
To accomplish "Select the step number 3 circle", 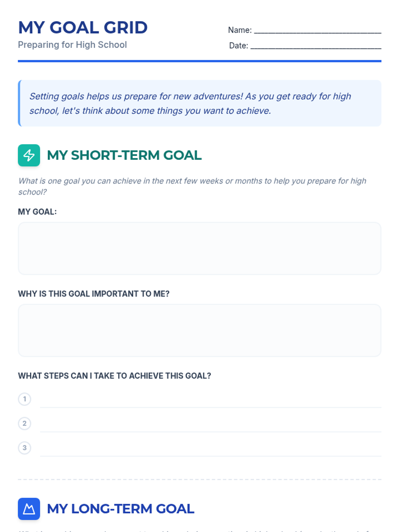I will pos(25,448).
